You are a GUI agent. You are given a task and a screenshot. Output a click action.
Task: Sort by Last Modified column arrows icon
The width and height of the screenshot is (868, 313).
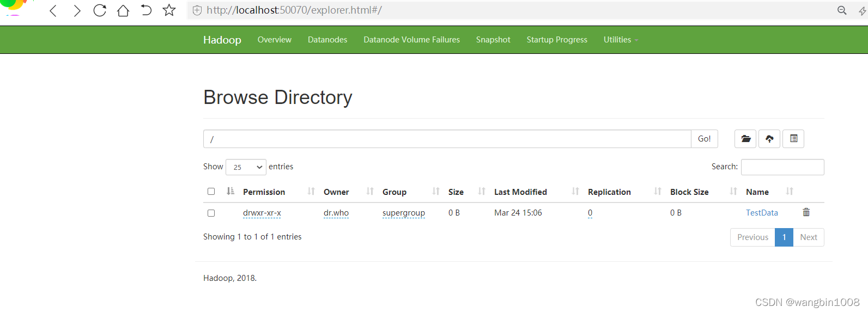pyautogui.click(x=575, y=191)
